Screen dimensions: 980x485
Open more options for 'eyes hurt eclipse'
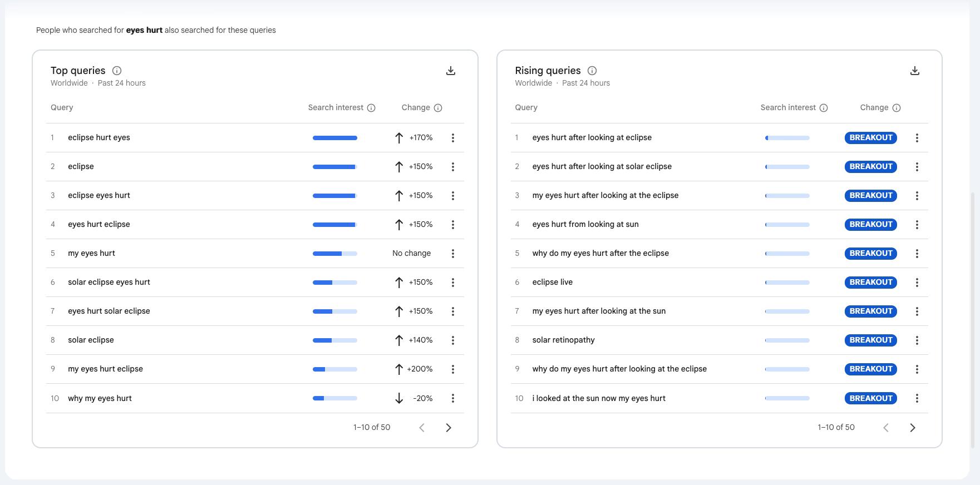[x=453, y=225]
